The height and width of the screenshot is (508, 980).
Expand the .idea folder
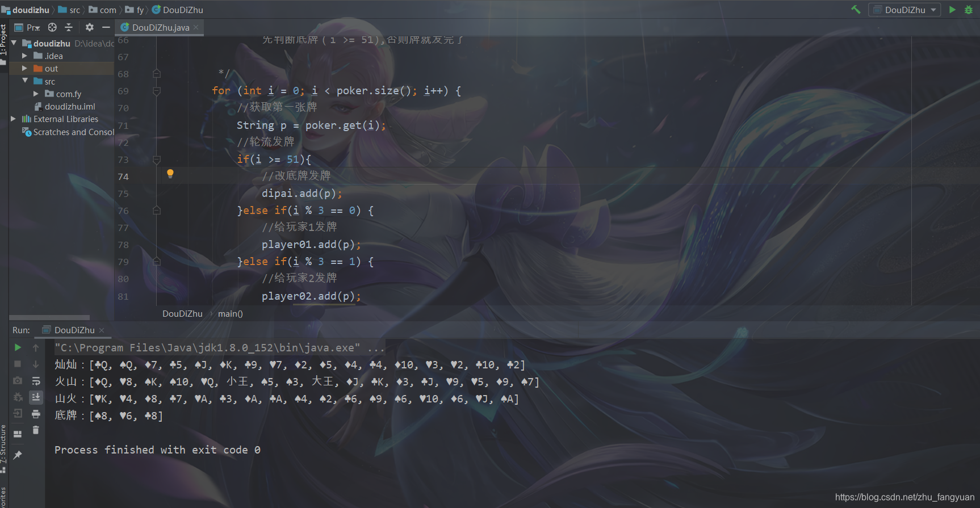tap(24, 56)
